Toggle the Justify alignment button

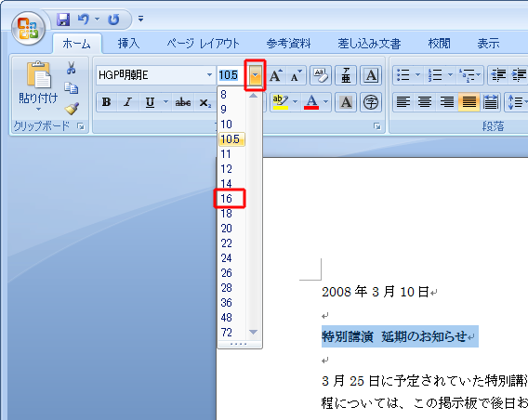pyautogui.click(x=469, y=102)
